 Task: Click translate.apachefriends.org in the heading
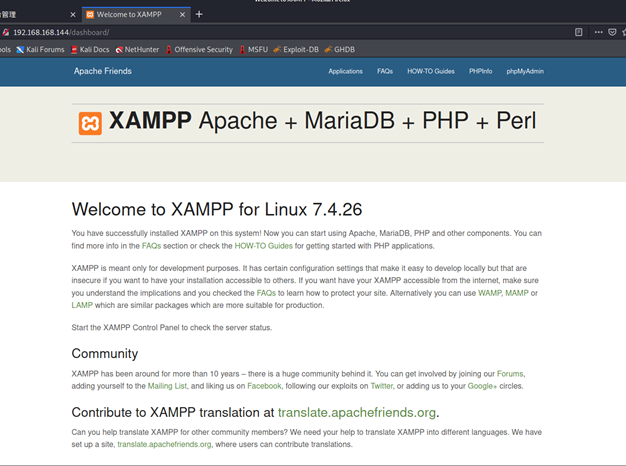357,412
